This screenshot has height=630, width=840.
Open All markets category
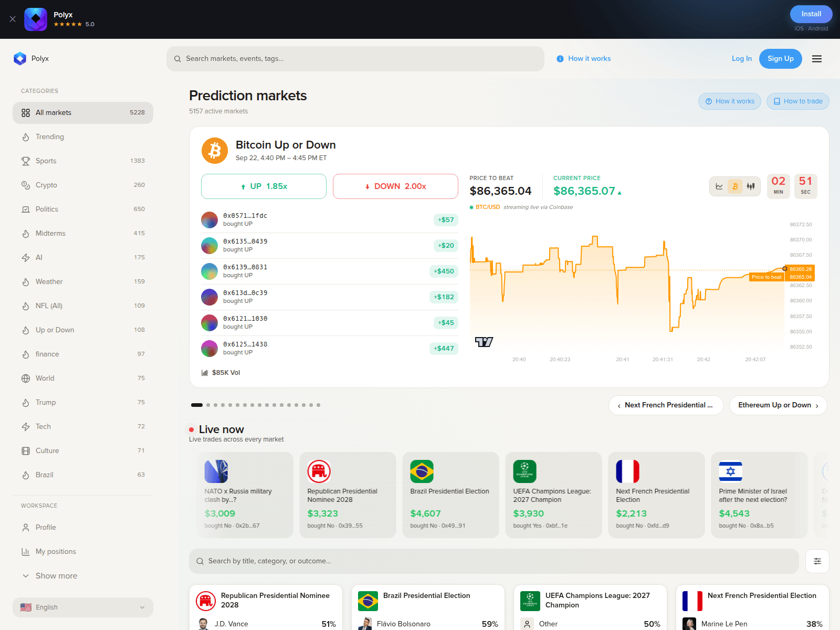point(83,113)
